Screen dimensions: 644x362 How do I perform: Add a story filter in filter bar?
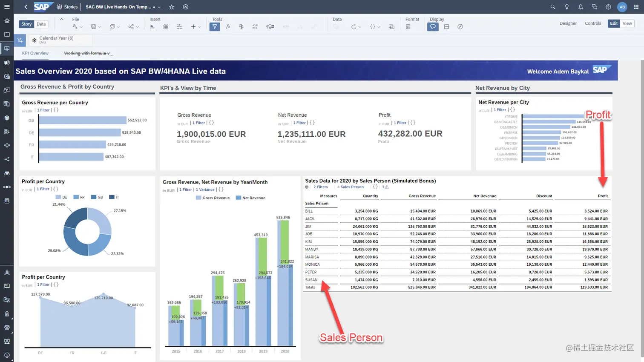[20, 40]
